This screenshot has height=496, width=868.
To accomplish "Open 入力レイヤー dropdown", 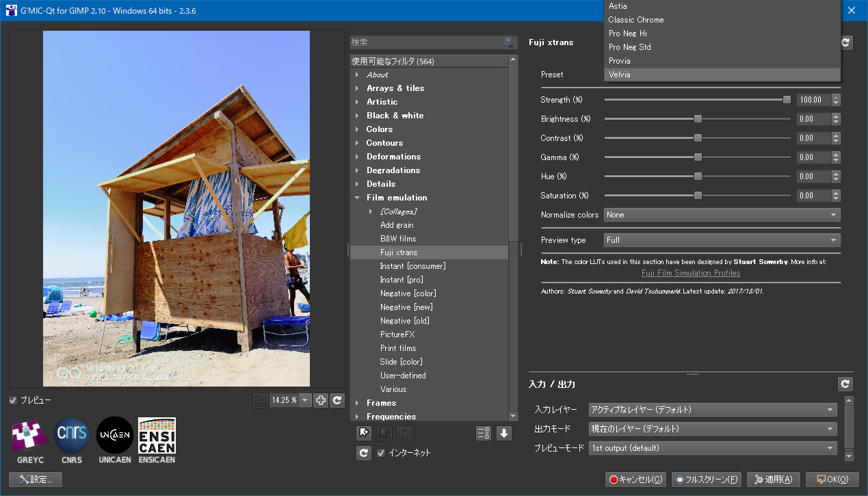I will (x=713, y=410).
